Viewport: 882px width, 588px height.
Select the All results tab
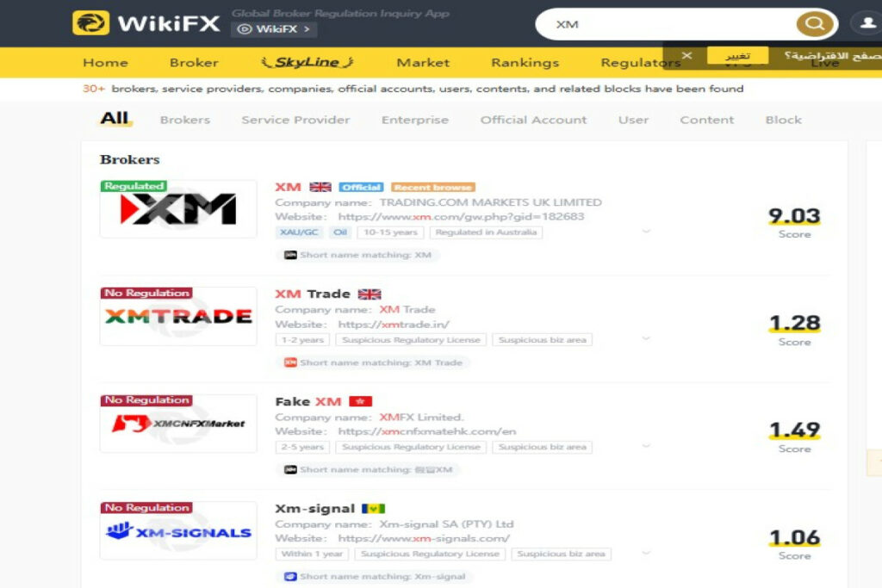coord(115,119)
